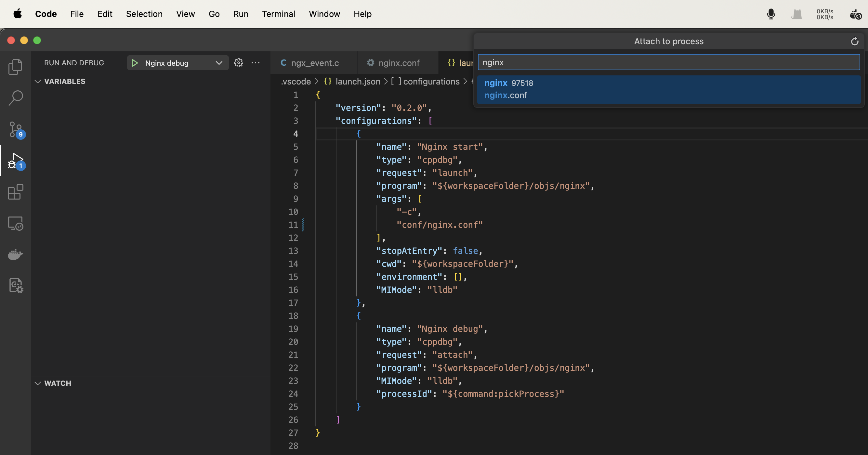
Task: Open launch.json via the gear icon
Action: pos(239,63)
